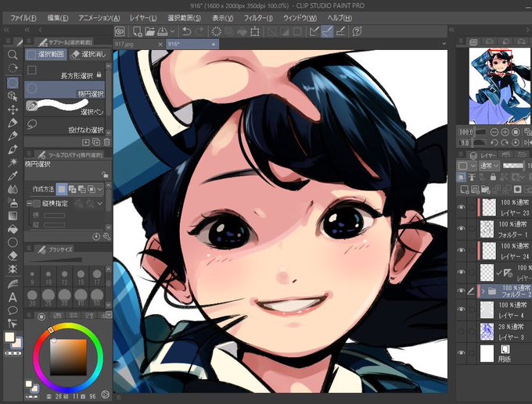The width and height of the screenshot is (532, 404).
Task: Zoom in in the Navigator panel
Action: (505, 132)
